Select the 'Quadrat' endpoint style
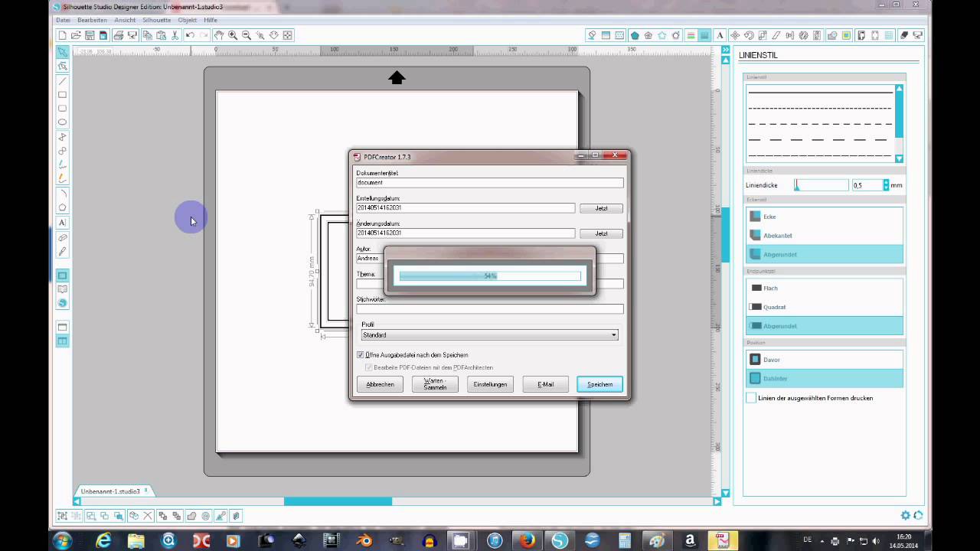This screenshot has width=980, height=551. [825, 307]
